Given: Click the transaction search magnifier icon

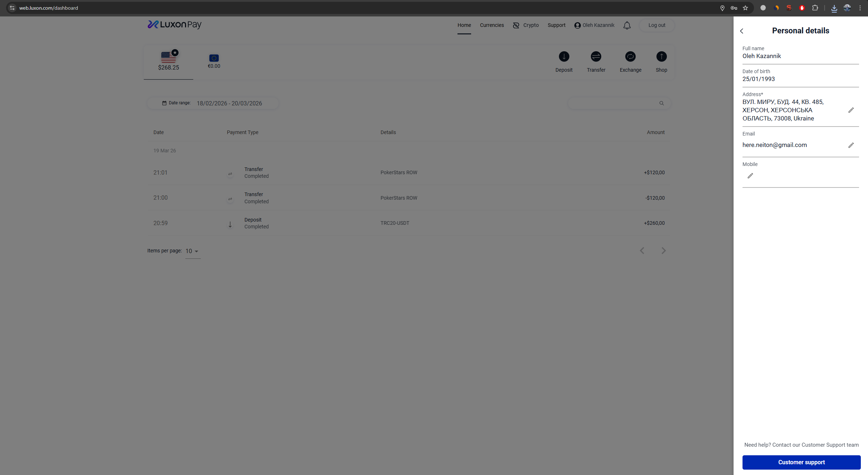Looking at the screenshot, I should (661, 103).
